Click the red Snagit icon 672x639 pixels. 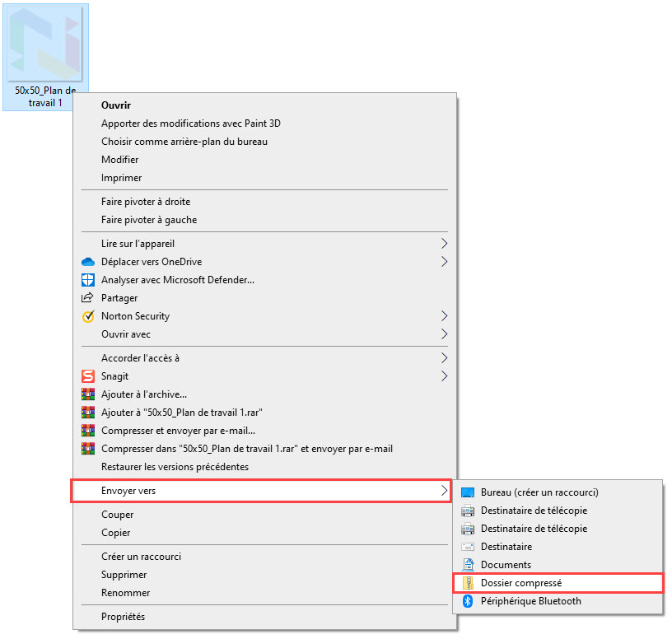click(88, 376)
